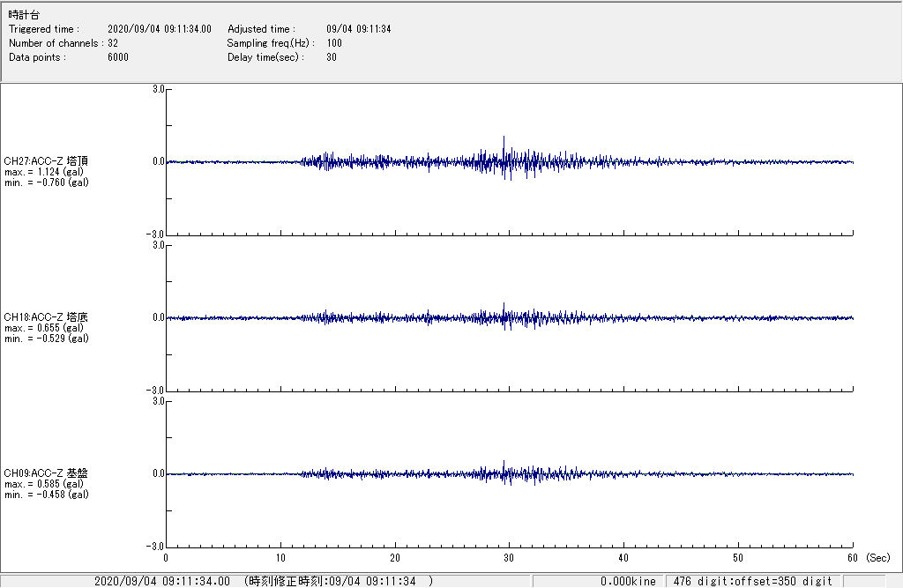The width and height of the screenshot is (903, 588).
Task: Click the Number of channels value 32
Action: tap(113, 43)
